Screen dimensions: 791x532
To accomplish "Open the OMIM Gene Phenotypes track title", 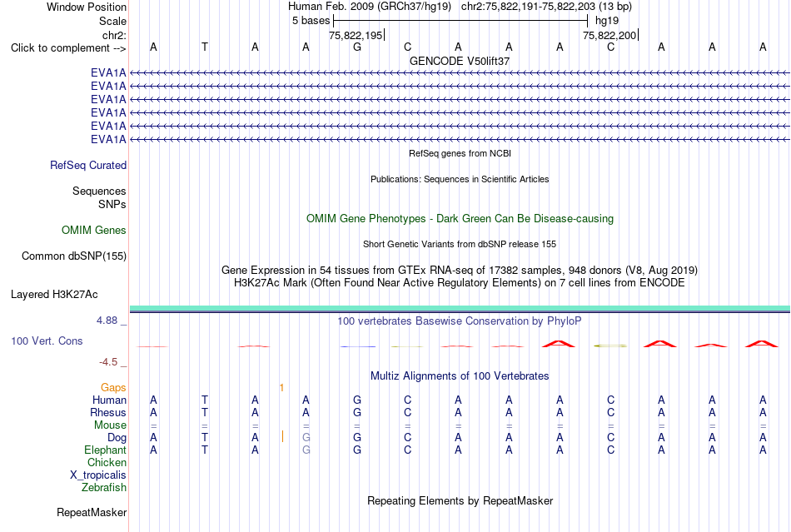I will coord(460,219).
